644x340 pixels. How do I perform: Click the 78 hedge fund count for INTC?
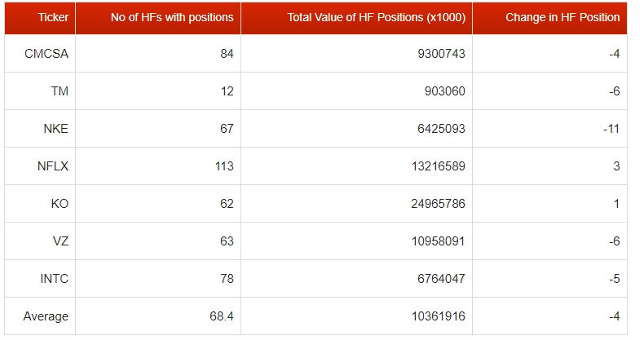226,279
